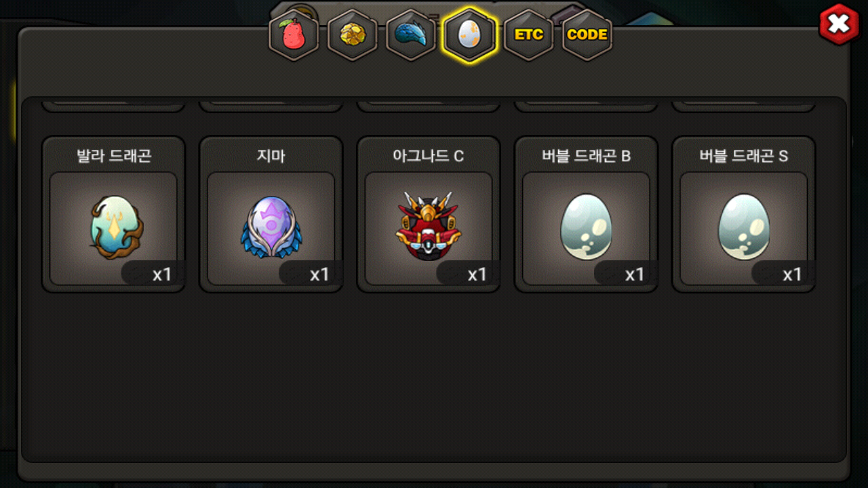Viewport: 868px width, 488px height.
Task: Close the inventory with the red X
Action: [x=840, y=24]
